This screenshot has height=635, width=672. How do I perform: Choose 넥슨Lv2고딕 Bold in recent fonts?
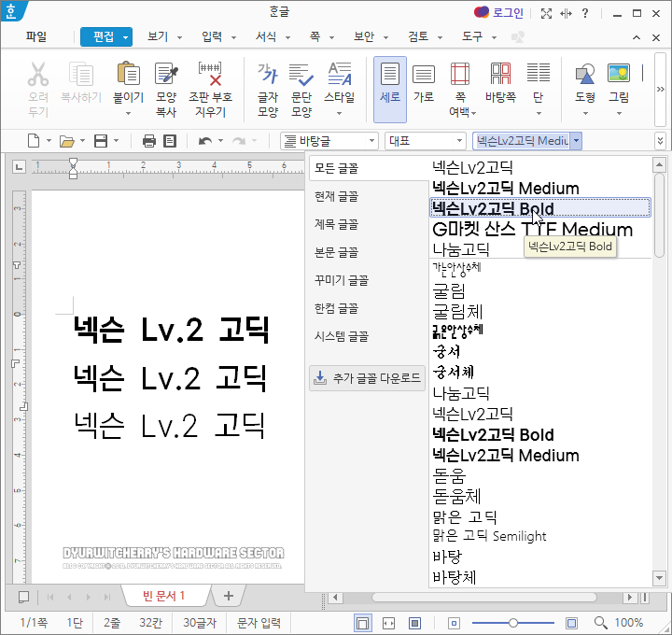tap(540, 208)
